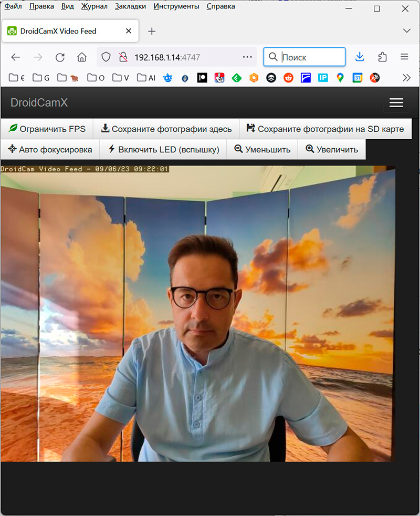The width and height of the screenshot is (420, 516).
Task: Toggle the Ограничить FPS option
Action: 47,129
